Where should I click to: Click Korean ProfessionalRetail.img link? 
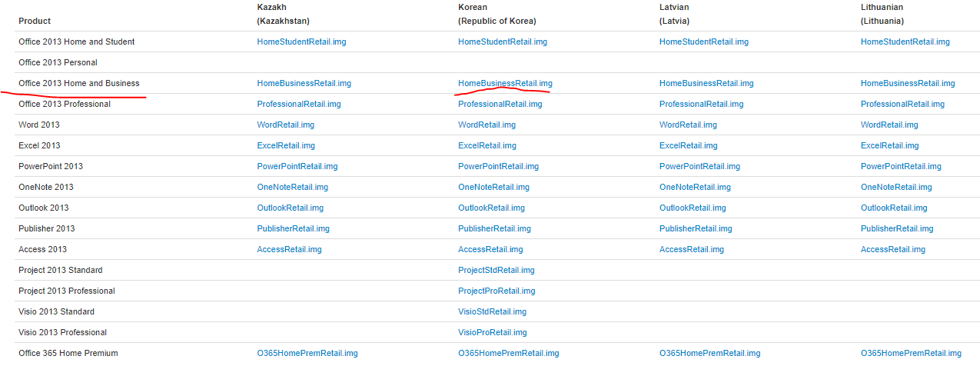(x=500, y=104)
